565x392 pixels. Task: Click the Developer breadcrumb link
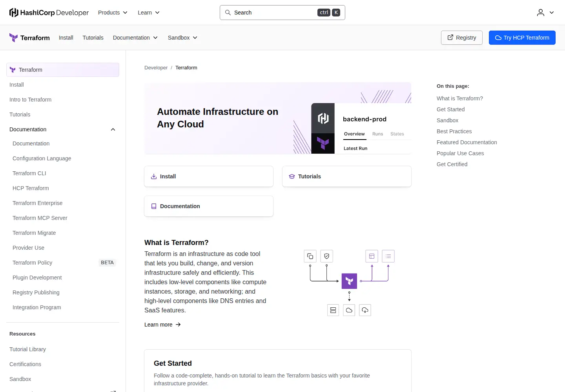(x=156, y=68)
